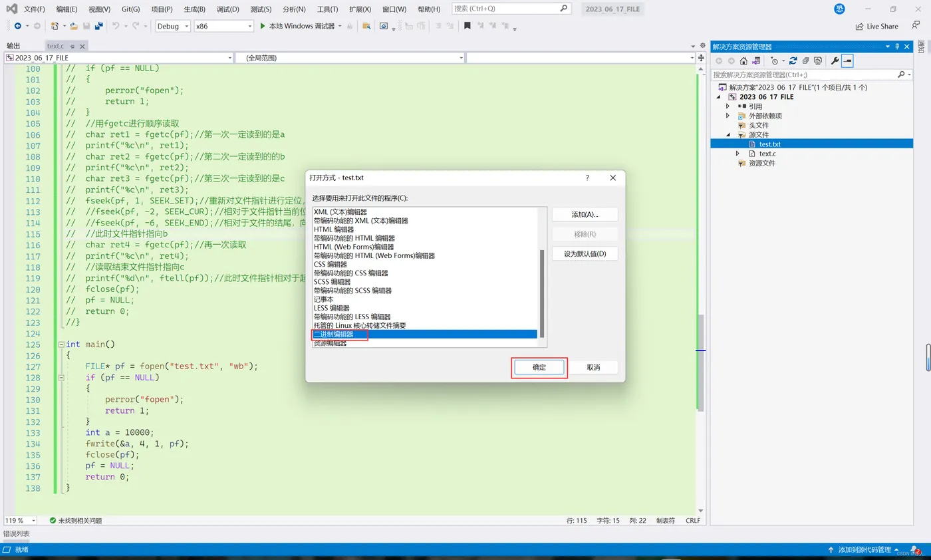Screen dimensions: 931x560
Task: Switch to the 输出 tab
Action: [13, 46]
